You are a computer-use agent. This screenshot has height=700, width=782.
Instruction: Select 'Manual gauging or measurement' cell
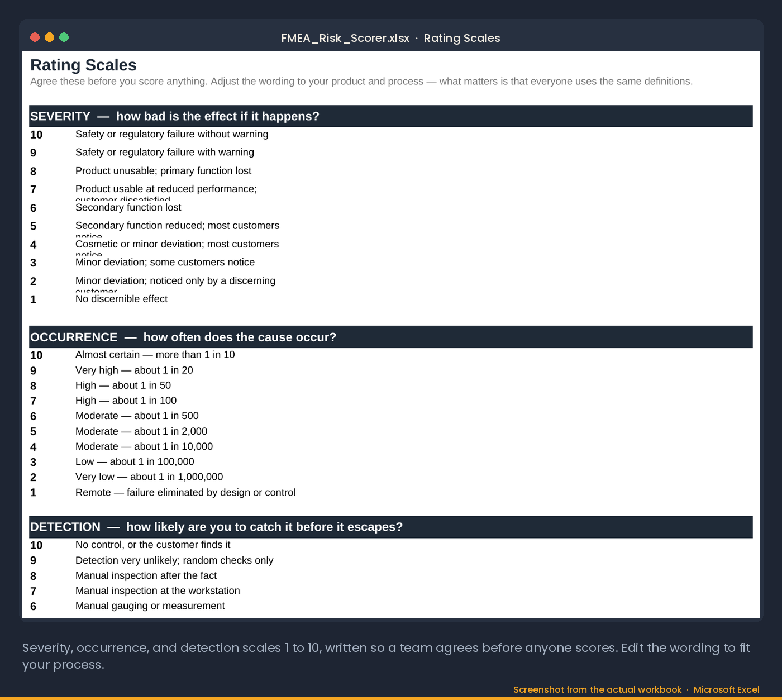point(150,606)
